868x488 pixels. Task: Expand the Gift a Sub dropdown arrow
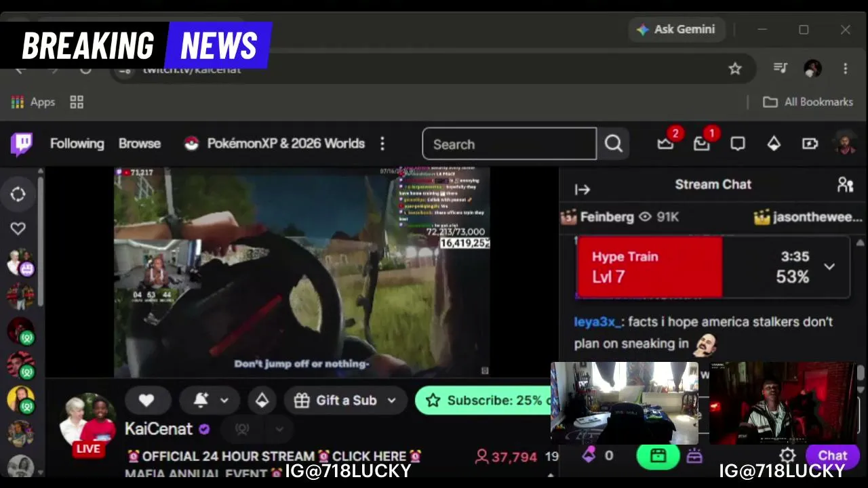tap(391, 401)
